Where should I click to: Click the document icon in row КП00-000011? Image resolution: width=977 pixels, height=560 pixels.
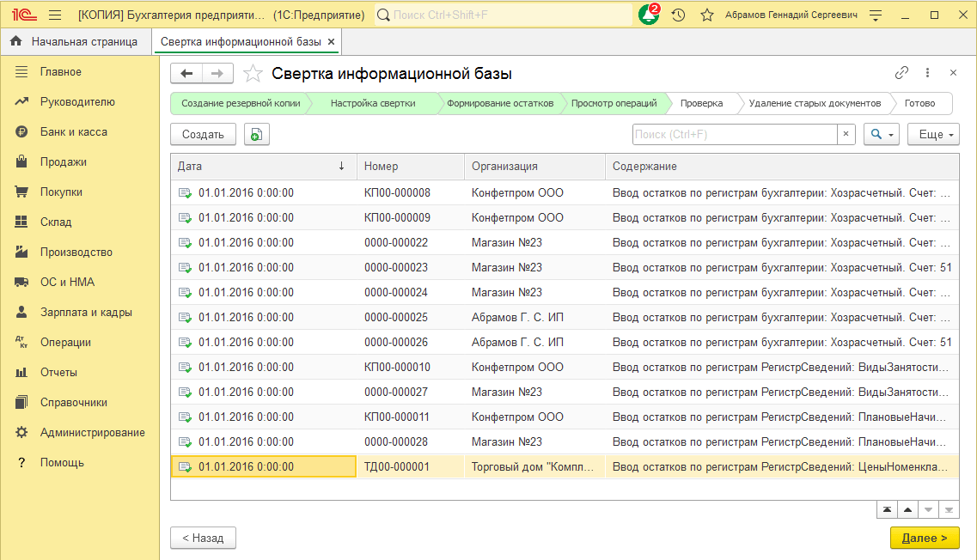(x=185, y=417)
